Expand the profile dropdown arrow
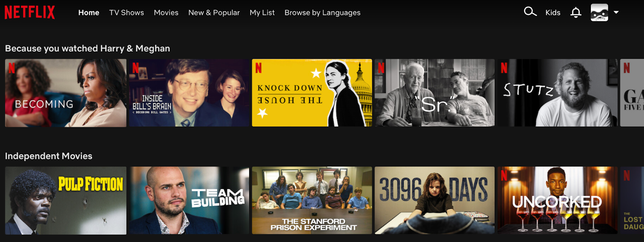The height and width of the screenshot is (242, 644). [616, 12]
